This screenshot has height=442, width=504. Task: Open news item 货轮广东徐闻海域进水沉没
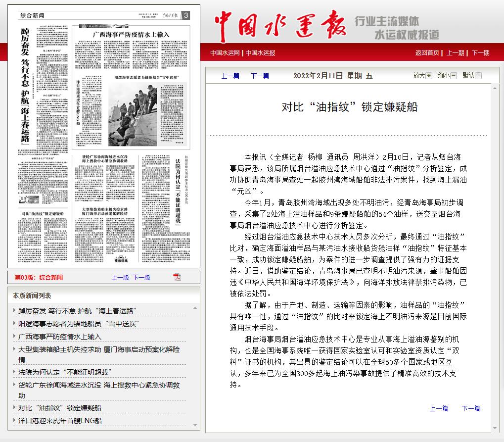(99, 390)
